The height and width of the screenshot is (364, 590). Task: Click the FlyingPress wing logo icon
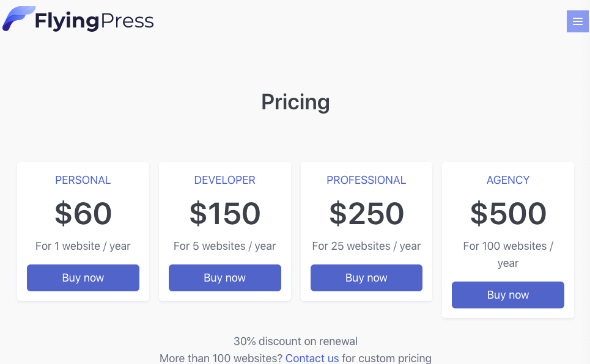pyautogui.click(x=18, y=19)
